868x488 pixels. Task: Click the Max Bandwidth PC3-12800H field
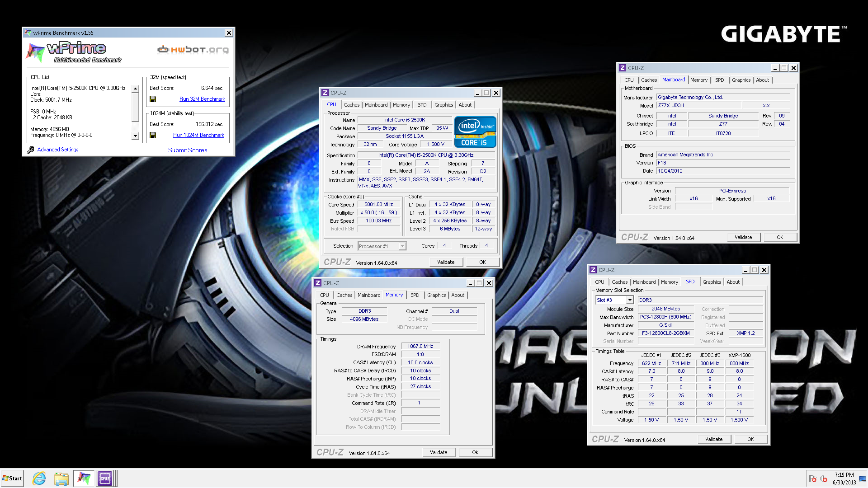click(x=666, y=317)
